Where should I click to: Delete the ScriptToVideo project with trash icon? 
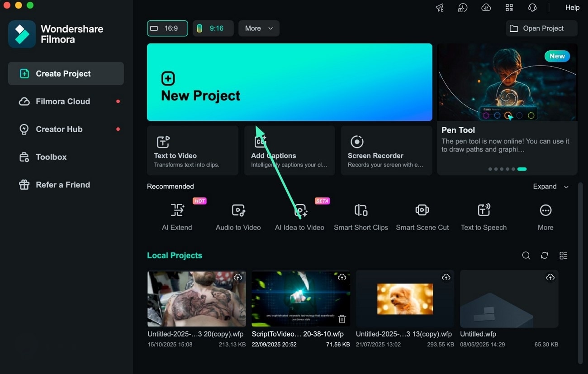click(342, 319)
